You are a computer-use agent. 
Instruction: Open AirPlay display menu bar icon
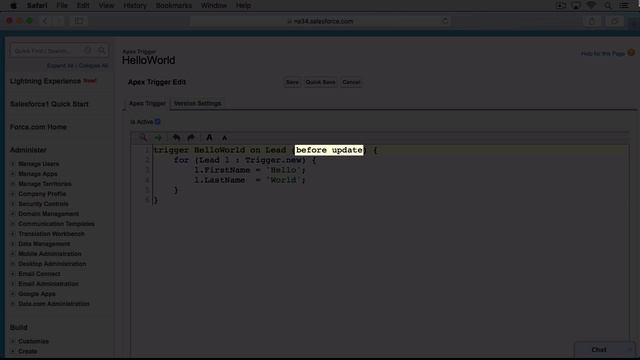coord(576,5)
